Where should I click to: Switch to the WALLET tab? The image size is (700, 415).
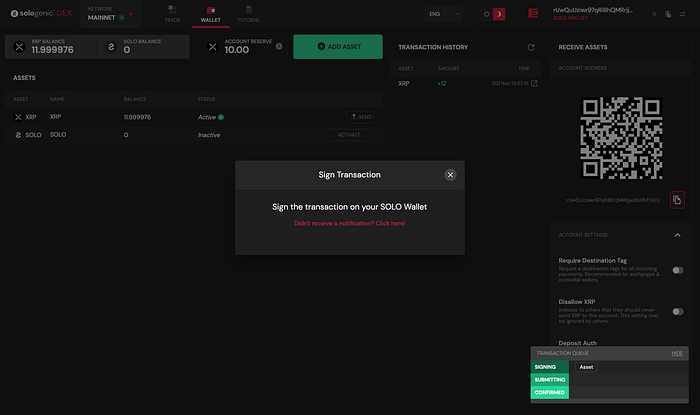[x=211, y=14]
